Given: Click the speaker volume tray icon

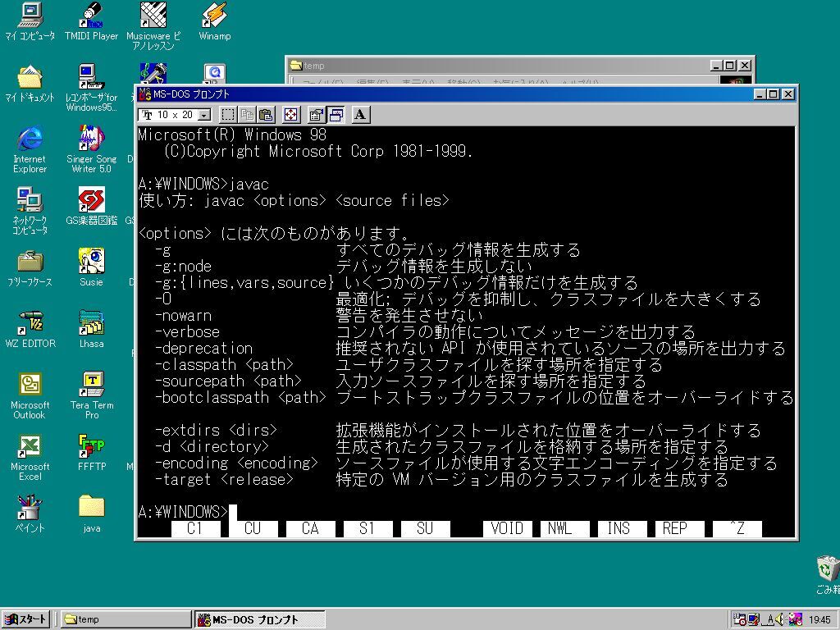Looking at the screenshot, I should [780, 619].
